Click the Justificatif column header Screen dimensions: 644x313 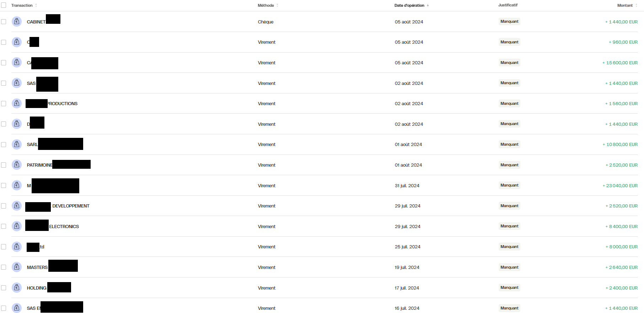point(508,5)
